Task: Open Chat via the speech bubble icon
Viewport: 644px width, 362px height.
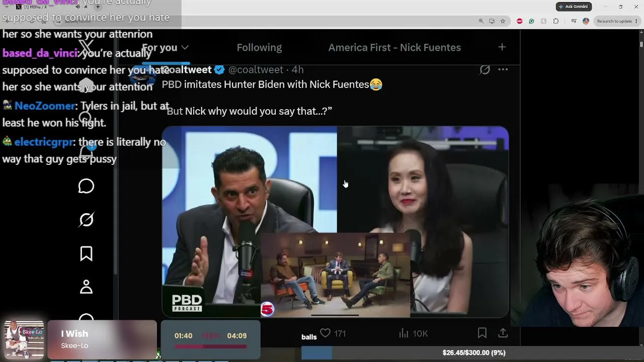Action: 86,186
